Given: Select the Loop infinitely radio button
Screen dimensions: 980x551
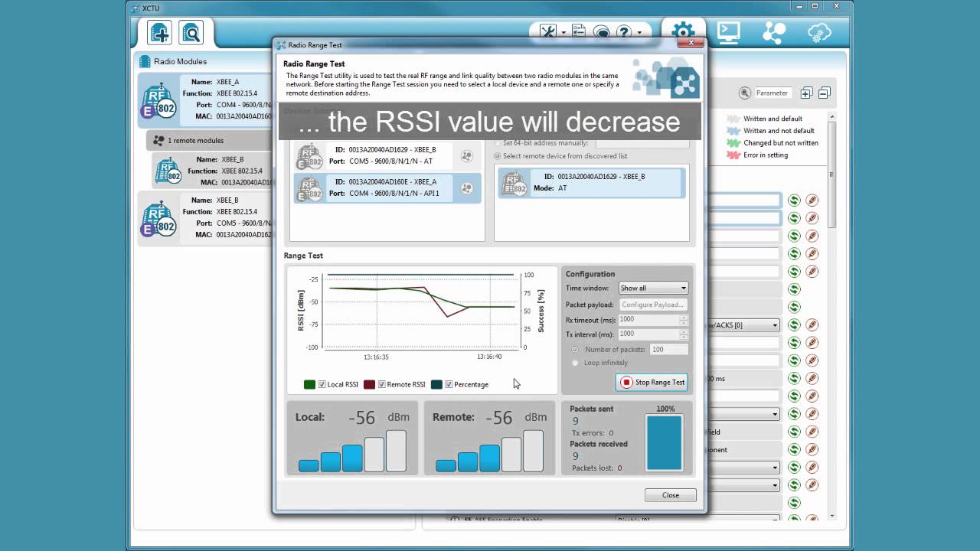Looking at the screenshot, I should coord(575,363).
